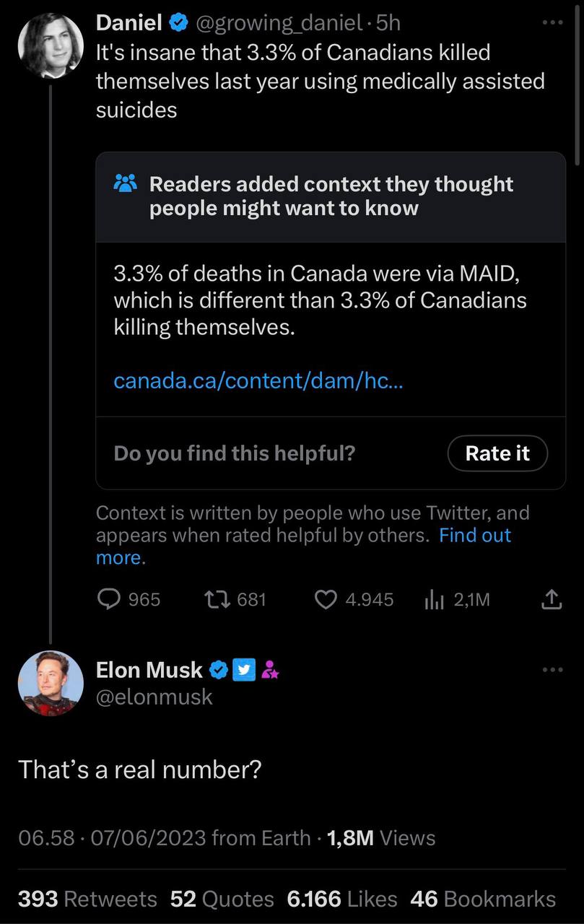Open the canada.ca source link
Image resolution: width=584 pixels, height=924 pixels.
tap(258, 380)
